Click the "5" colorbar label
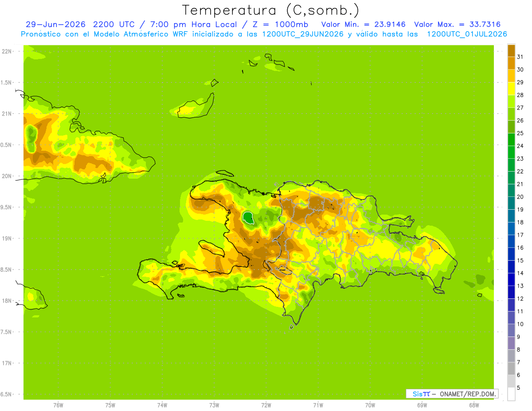 (519, 388)
